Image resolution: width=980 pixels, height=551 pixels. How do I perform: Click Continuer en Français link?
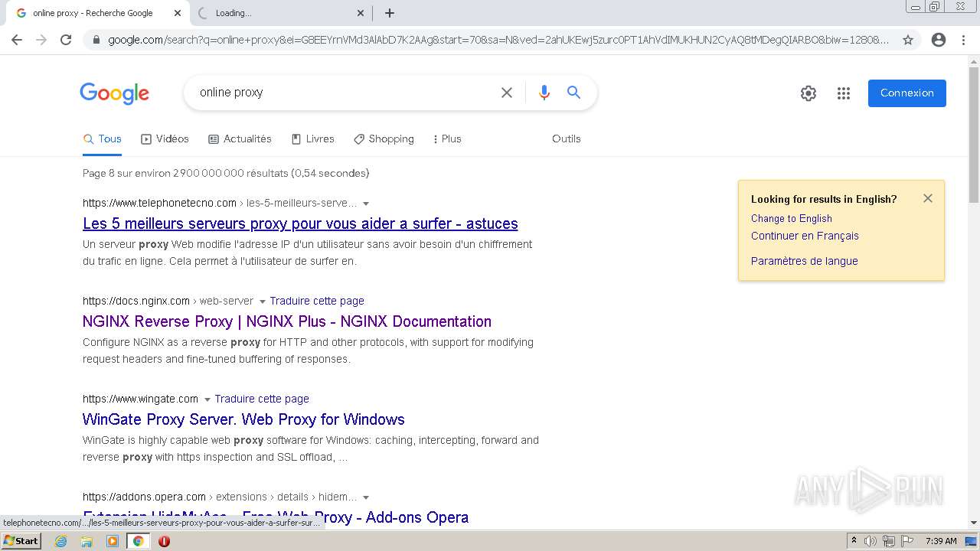tap(805, 236)
